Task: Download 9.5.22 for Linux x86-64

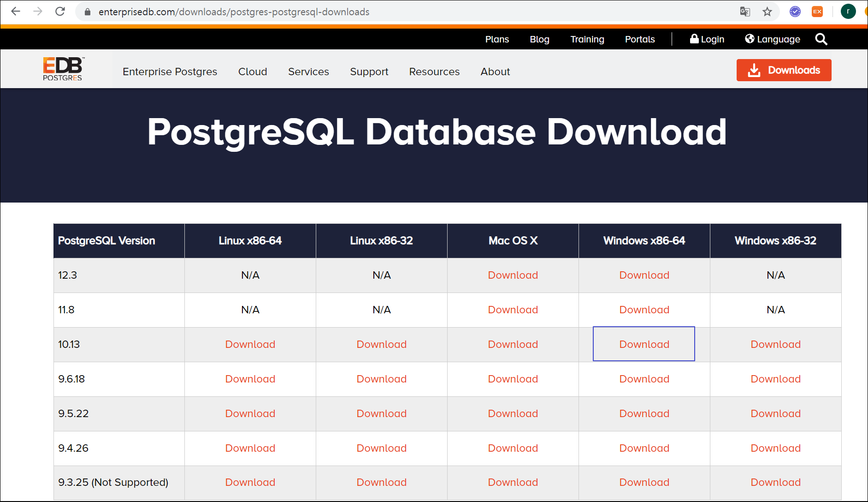Action: point(250,413)
